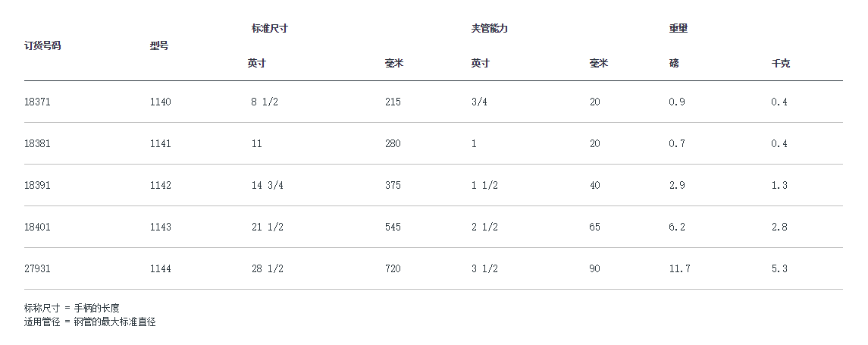
Task: Click the 型号 column header
Action: (159, 45)
